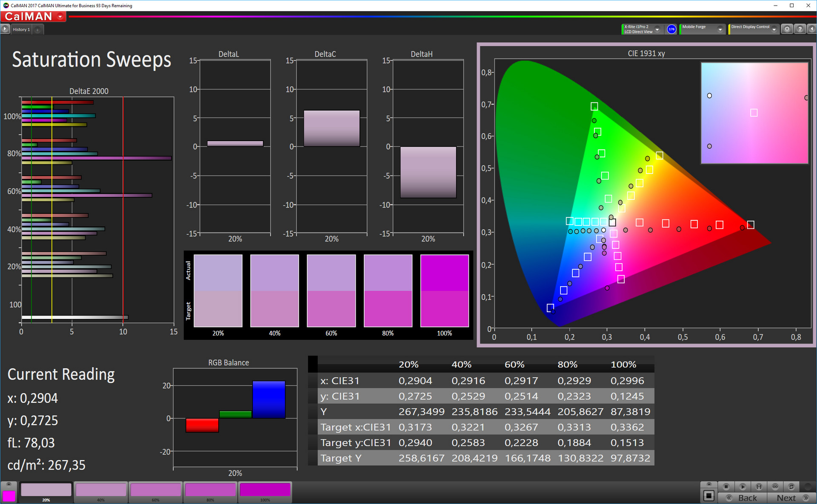Click the blue 176 meter indicator

671,29
